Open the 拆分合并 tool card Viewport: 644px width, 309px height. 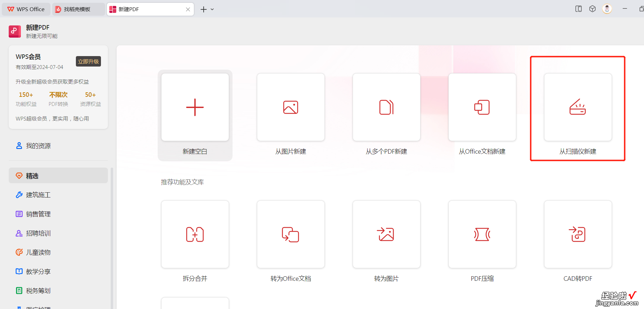click(195, 234)
